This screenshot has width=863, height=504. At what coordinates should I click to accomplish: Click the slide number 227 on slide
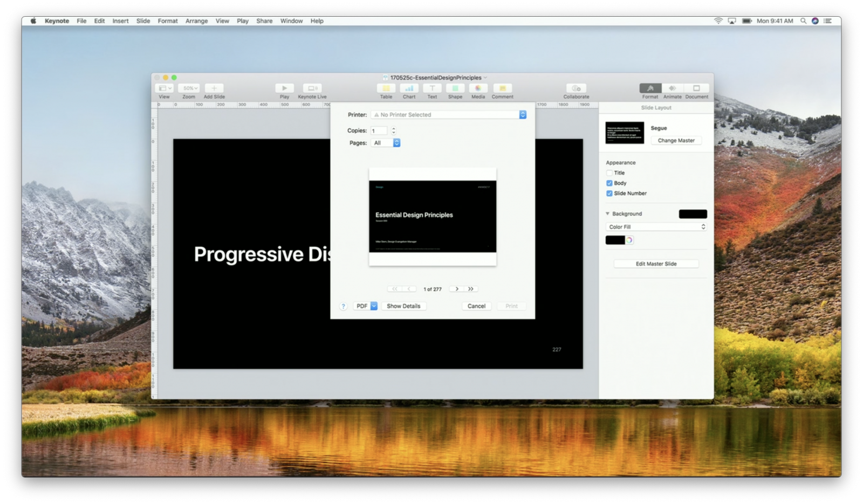557,350
